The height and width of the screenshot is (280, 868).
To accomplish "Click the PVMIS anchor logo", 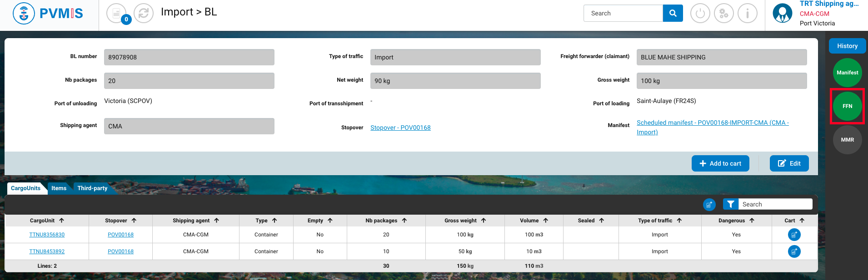I will click(x=24, y=13).
